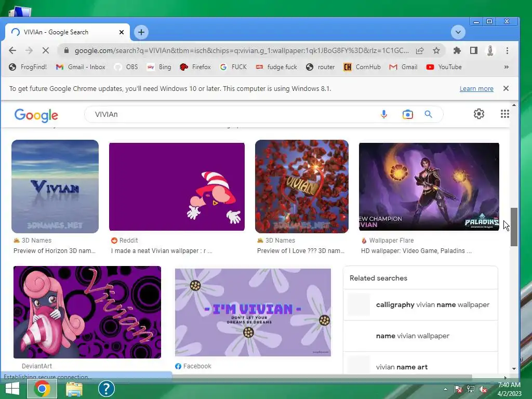This screenshot has height=399, width=532.
Task: Click the vertical scrollbar thumb
Action: 514,227
